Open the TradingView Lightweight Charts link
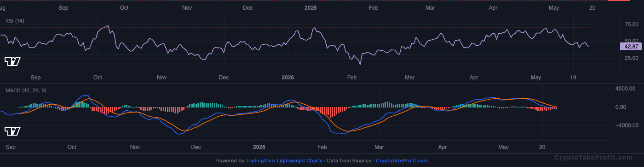644x167 pixels. [x=284, y=161]
